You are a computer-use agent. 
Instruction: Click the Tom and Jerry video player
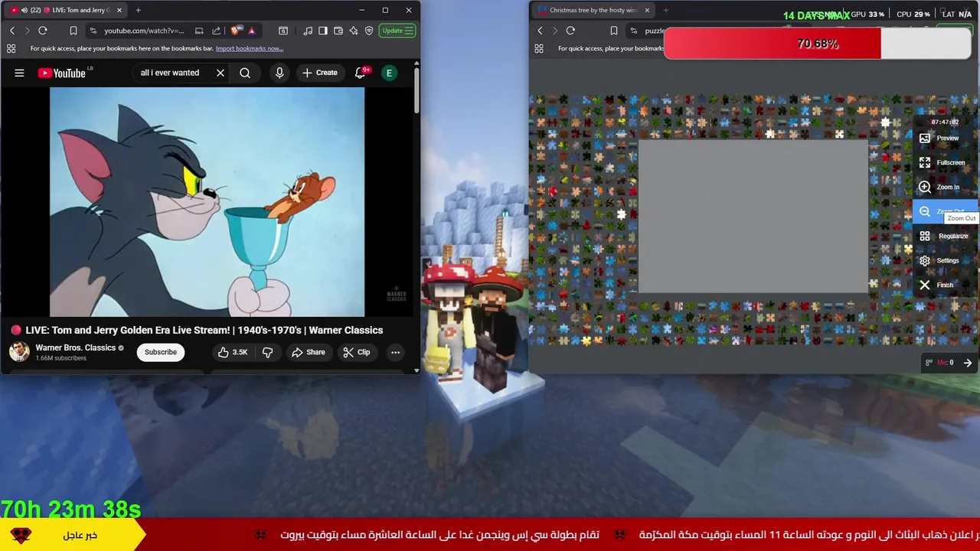[x=207, y=202]
